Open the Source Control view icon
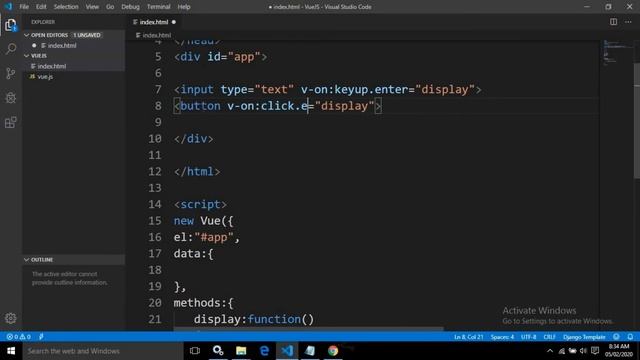Screen dimensions: 640x360 click(11, 73)
